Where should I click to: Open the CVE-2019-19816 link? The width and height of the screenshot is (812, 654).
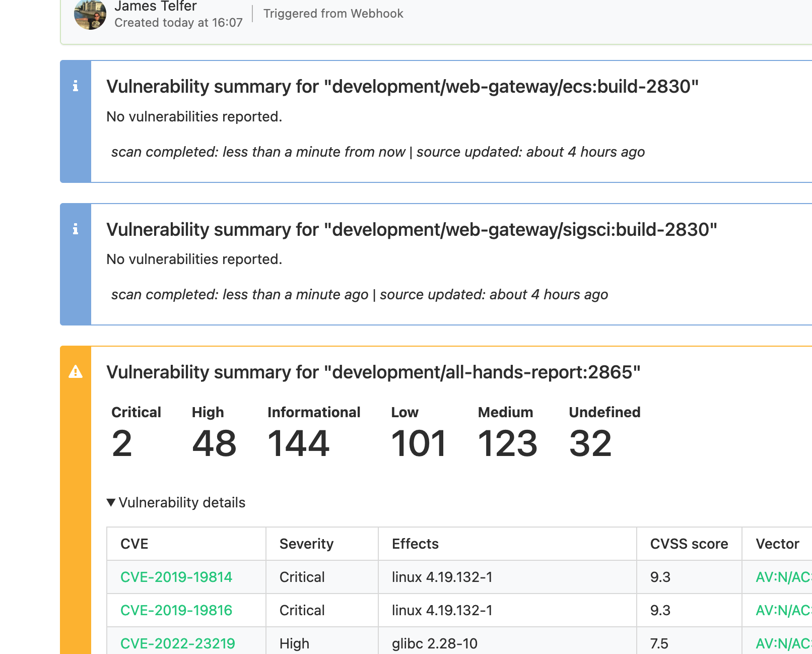pos(176,610)
